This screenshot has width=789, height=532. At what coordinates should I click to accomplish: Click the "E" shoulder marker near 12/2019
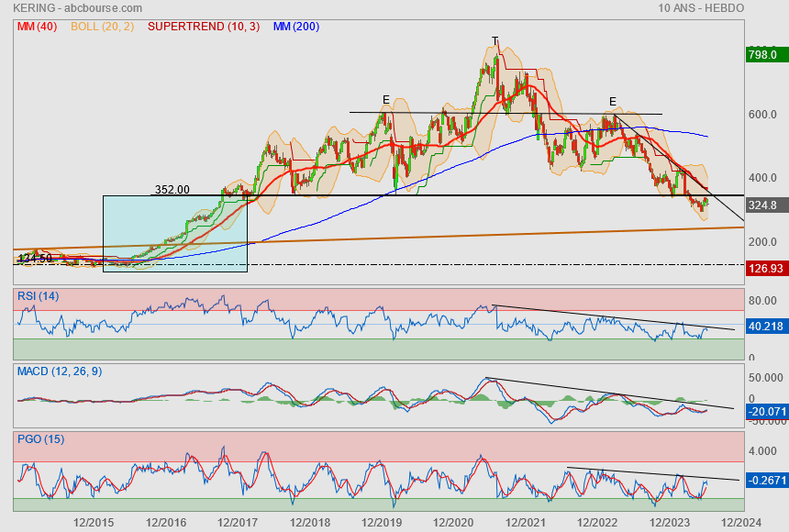(386, 100)
